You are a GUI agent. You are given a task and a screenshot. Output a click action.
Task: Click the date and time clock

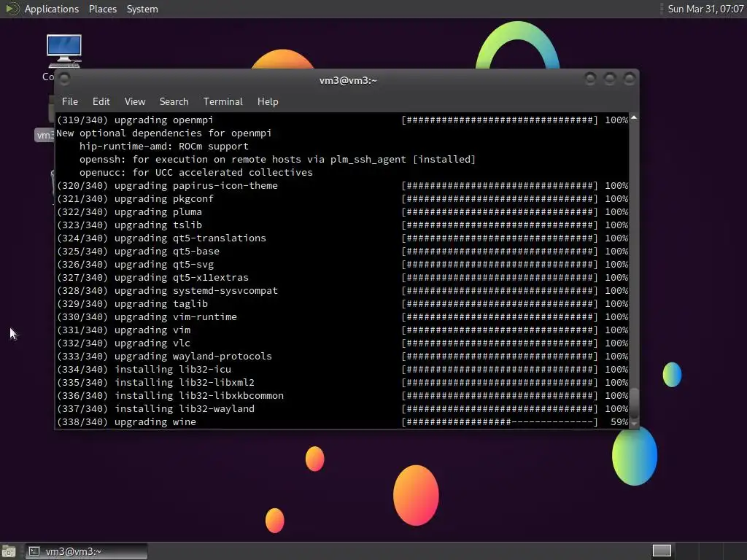[x=705, y=9]
